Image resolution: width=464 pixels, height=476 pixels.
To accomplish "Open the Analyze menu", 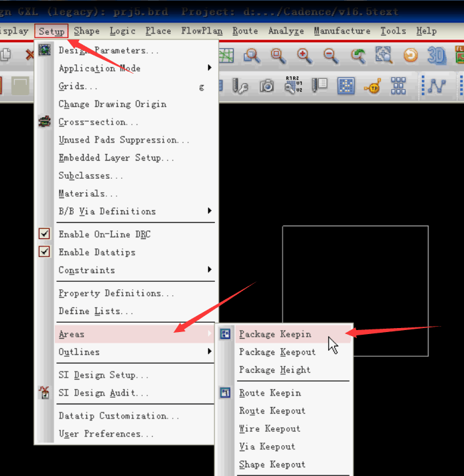I will [x=286, y=31].
